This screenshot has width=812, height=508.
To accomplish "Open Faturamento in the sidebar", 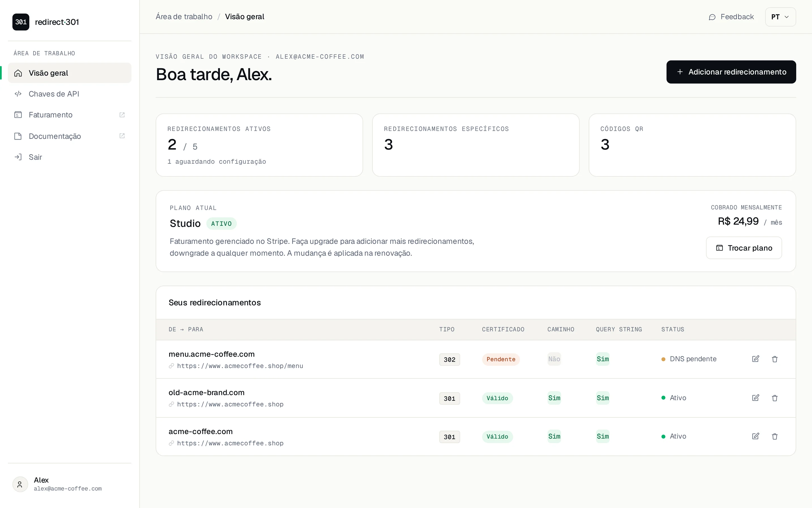I will 70,115.
